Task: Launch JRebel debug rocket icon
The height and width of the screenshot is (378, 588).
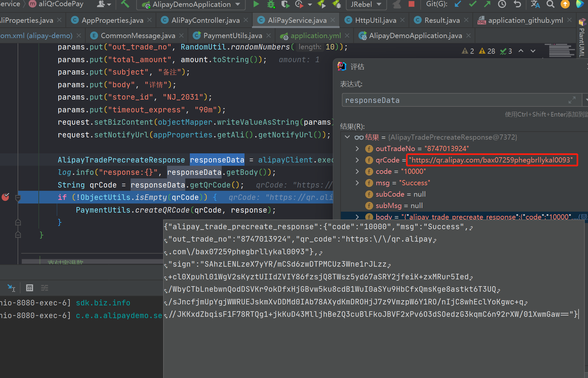Action: [x=336, y=4]
